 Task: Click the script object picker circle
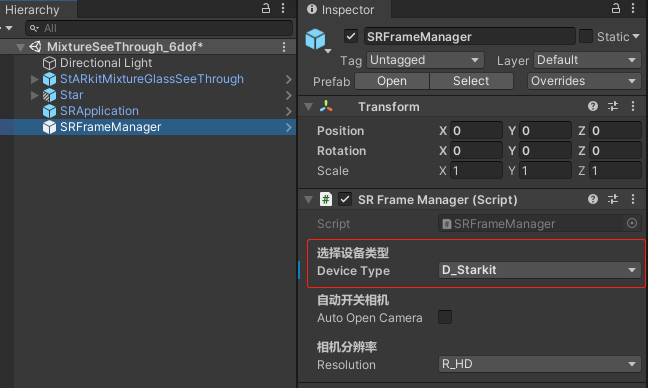pos(631,224)
